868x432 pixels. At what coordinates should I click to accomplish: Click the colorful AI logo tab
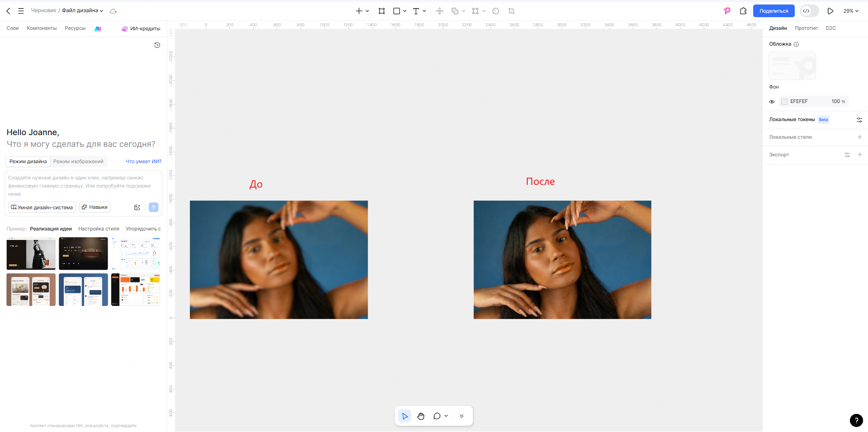tap(98, 28)
